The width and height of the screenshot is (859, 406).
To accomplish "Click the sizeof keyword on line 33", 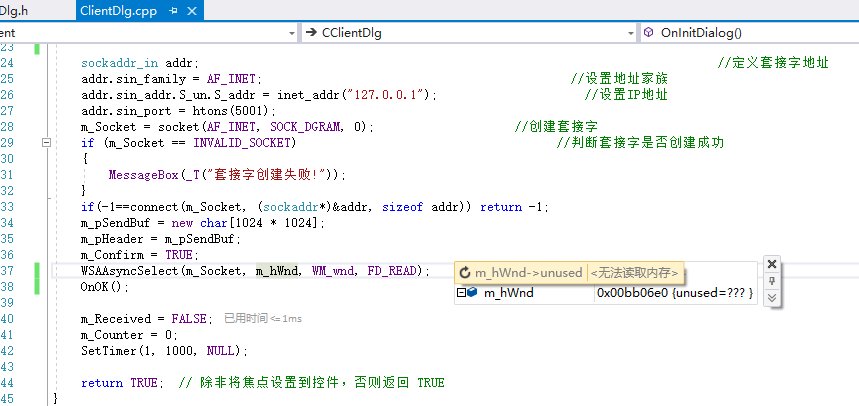I will [x=402, y=207].
